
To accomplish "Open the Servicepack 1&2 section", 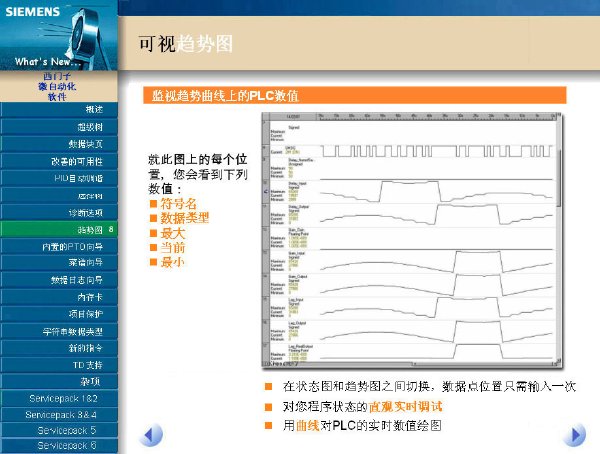I will [x=59, y=398].
